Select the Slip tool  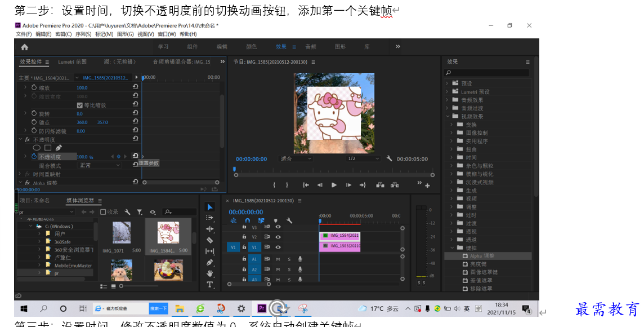pos(209,251)
